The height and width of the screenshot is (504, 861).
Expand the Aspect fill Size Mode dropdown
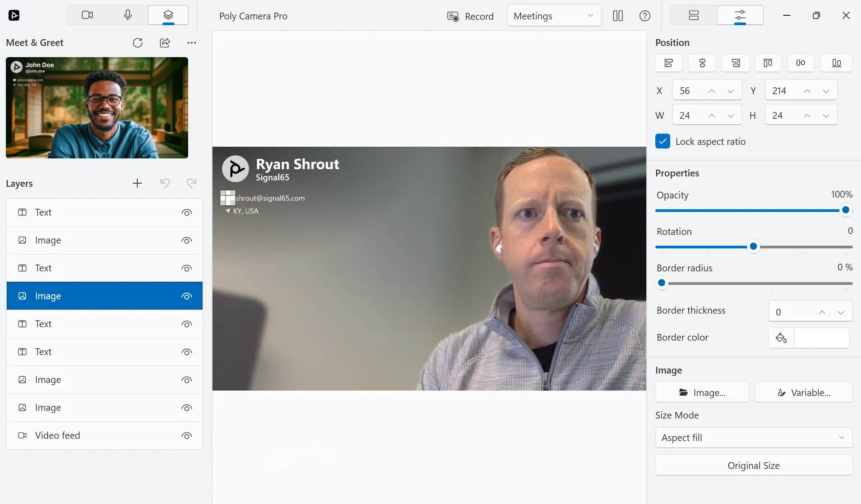(x=754, y=438)
